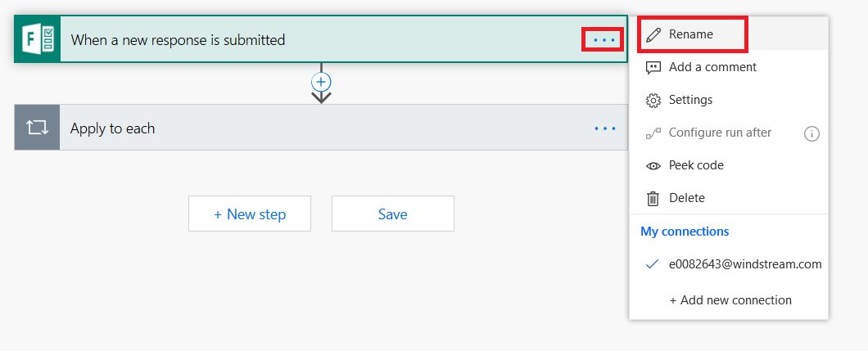Click the eye icon for Peek code

point(653,165)
